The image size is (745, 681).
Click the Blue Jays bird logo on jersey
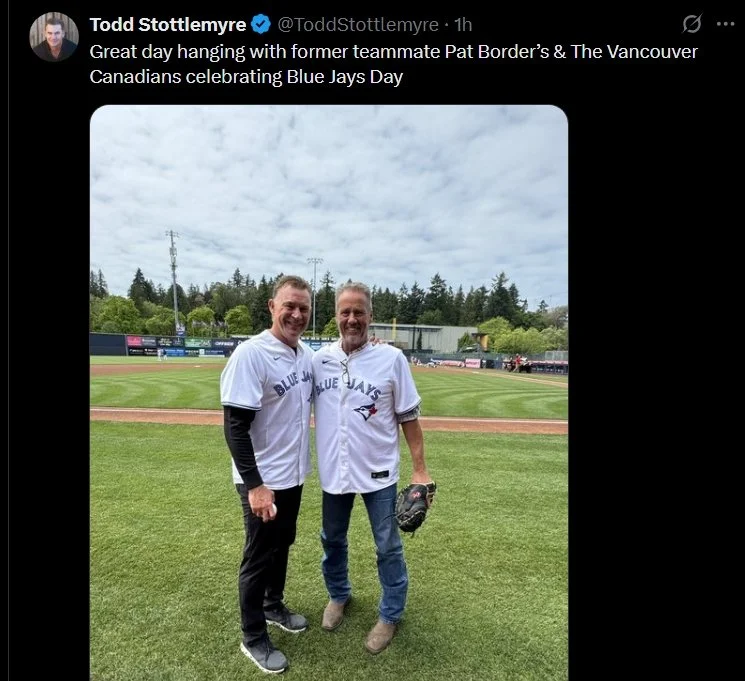pos(365,411)
